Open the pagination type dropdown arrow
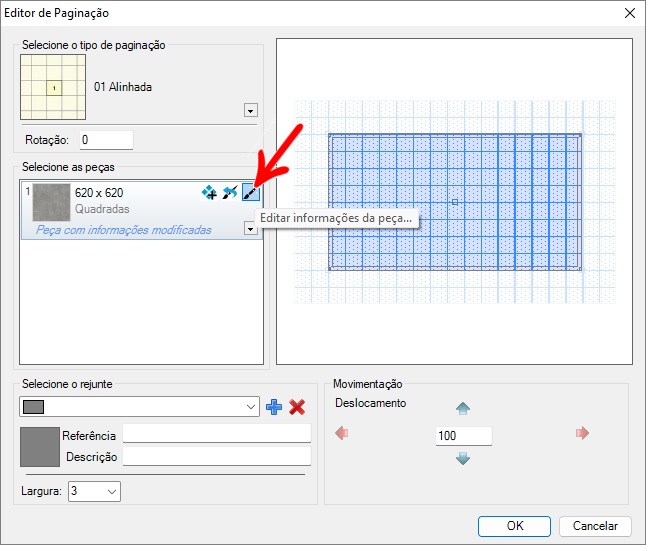 tap(251, 111)
